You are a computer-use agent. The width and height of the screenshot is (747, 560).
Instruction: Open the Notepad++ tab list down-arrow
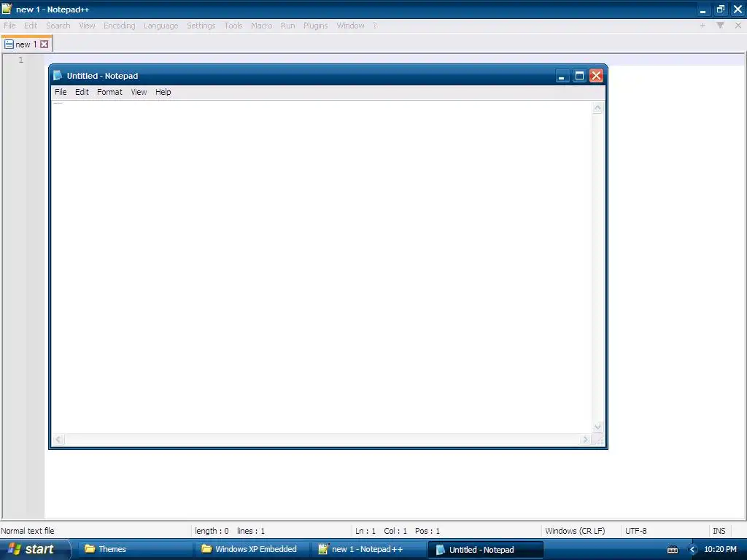720,26
